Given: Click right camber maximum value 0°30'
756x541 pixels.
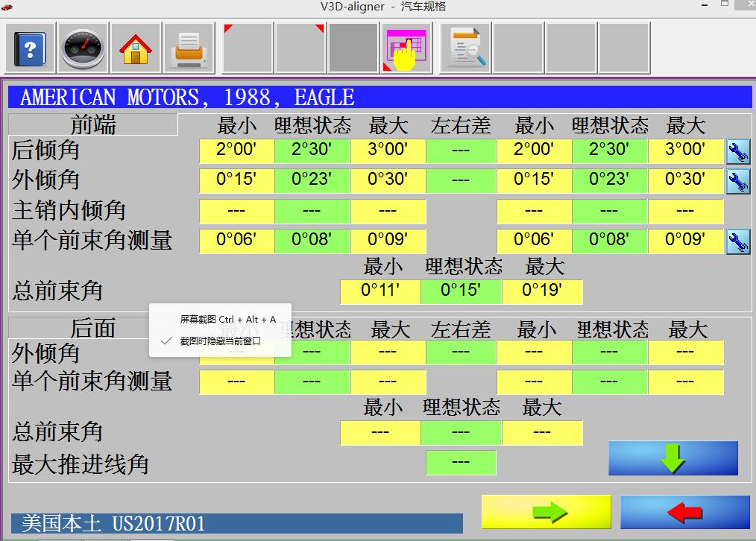Looking at the screenshot, I should (x=685, y=180).
